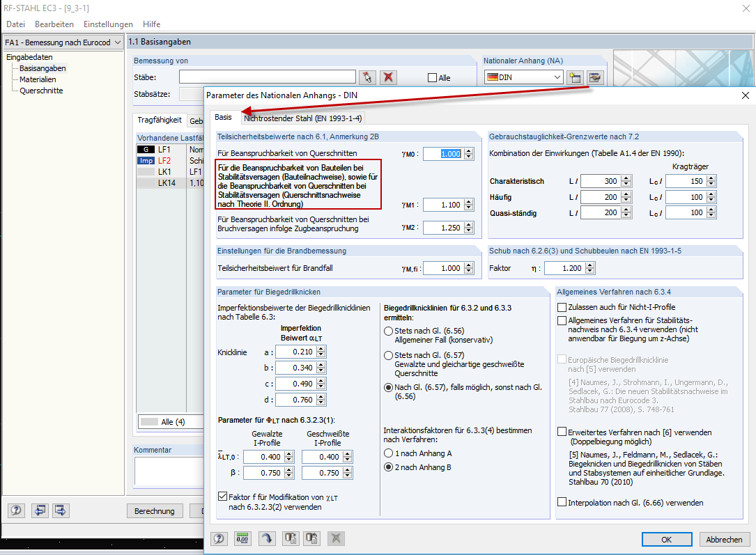Enable Interpolation nach Gl. (6.66) verwenden
756x555 pixels.
click(x=562, y=502)
